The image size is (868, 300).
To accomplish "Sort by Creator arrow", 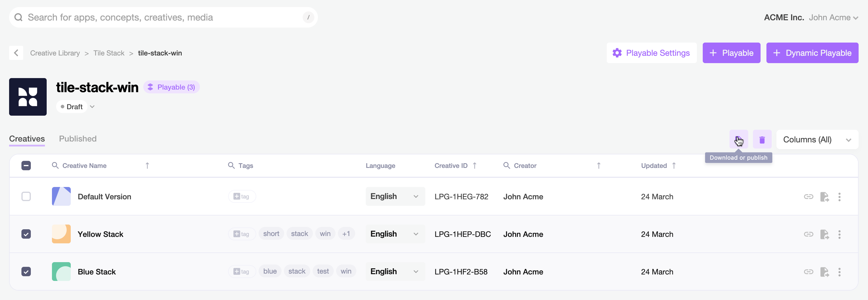I will [x=599, y=166].
